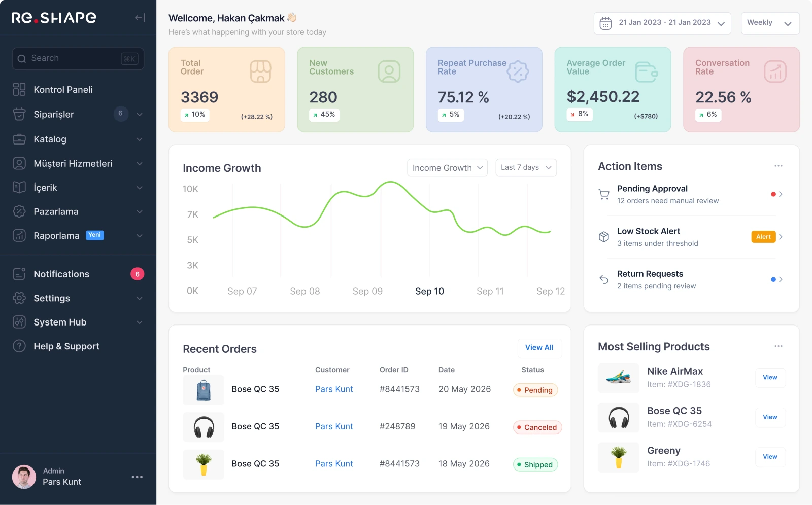This screenshot has height=505, width=812.
Task: Click the Total Order card icon
Action: click(x=260, y=72)
